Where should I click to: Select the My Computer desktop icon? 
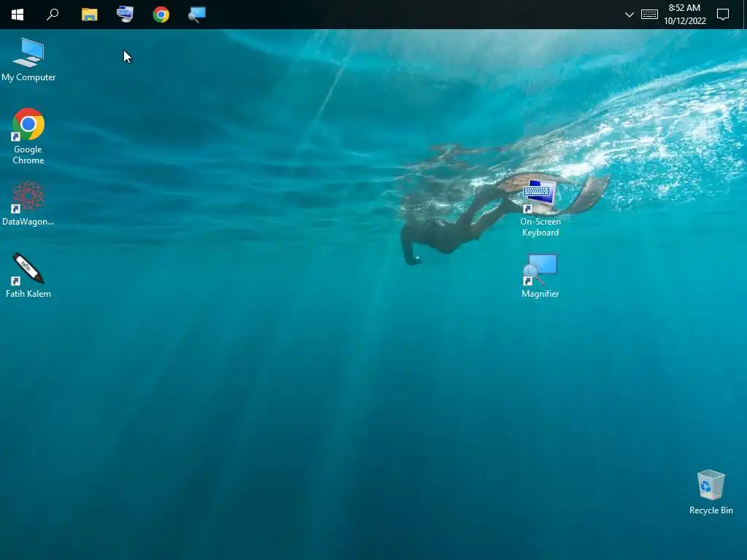point(28,60)
